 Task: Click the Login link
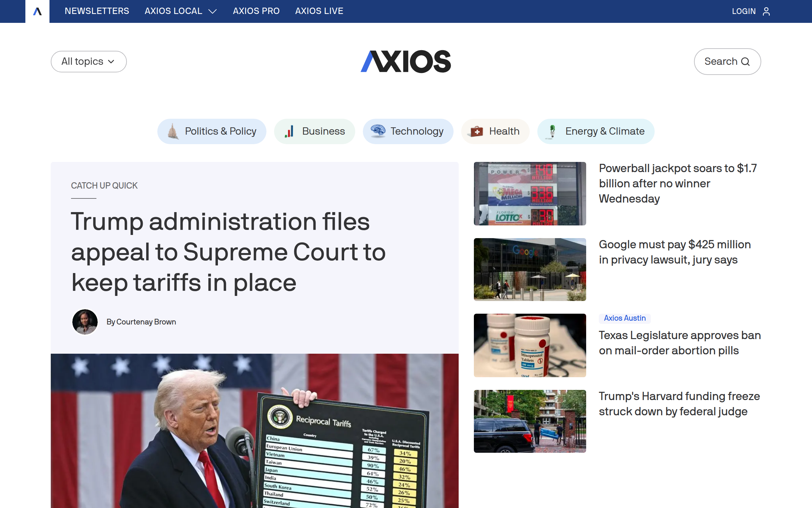tap(743, 11)
